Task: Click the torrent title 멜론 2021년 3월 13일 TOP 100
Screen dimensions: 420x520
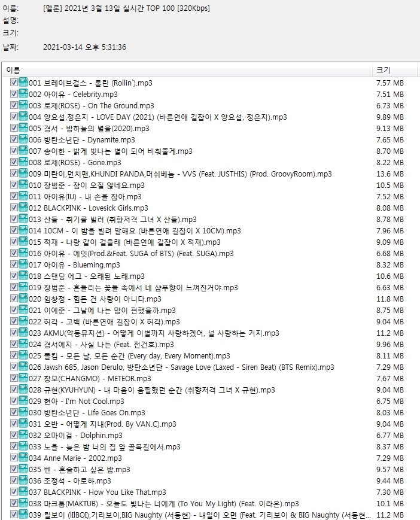Action: (x=126, y=8)
